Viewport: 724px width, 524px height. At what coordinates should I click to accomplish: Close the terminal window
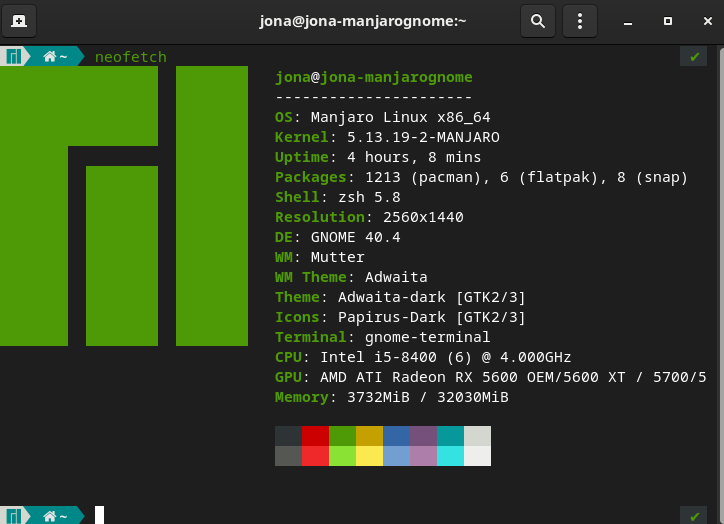click(707, 21)
